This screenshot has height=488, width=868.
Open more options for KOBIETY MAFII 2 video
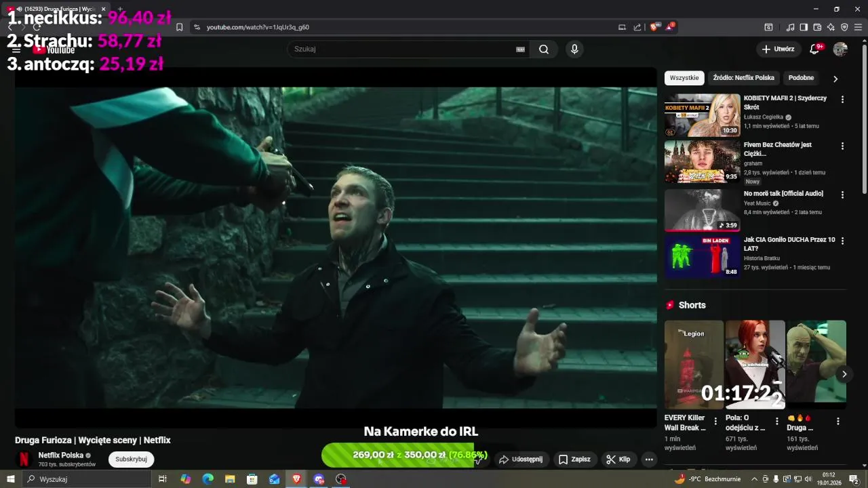842,99
